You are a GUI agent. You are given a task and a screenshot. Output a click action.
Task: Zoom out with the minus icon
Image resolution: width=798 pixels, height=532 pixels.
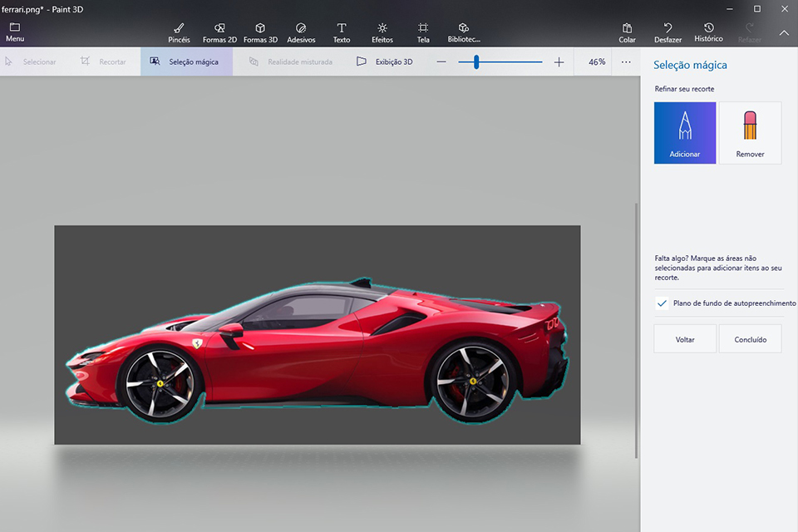pos(441,62)
